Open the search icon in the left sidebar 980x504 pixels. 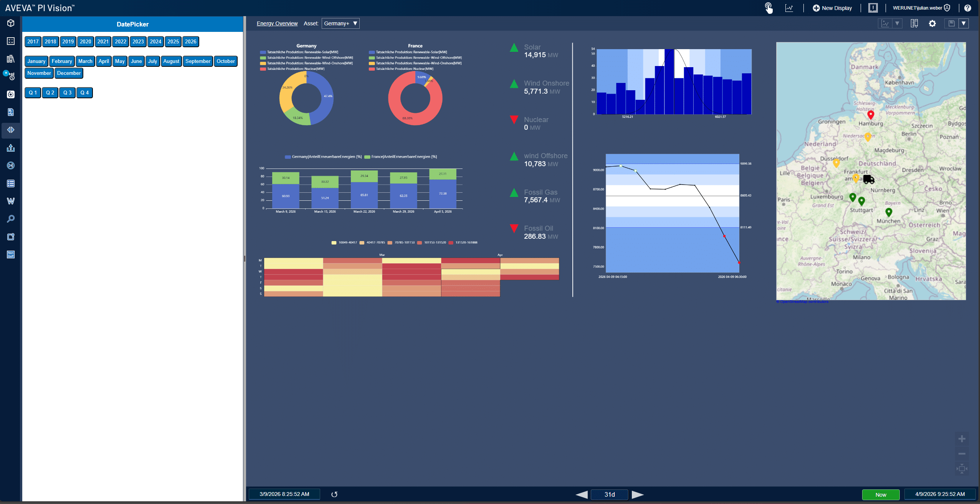point(10,218)
